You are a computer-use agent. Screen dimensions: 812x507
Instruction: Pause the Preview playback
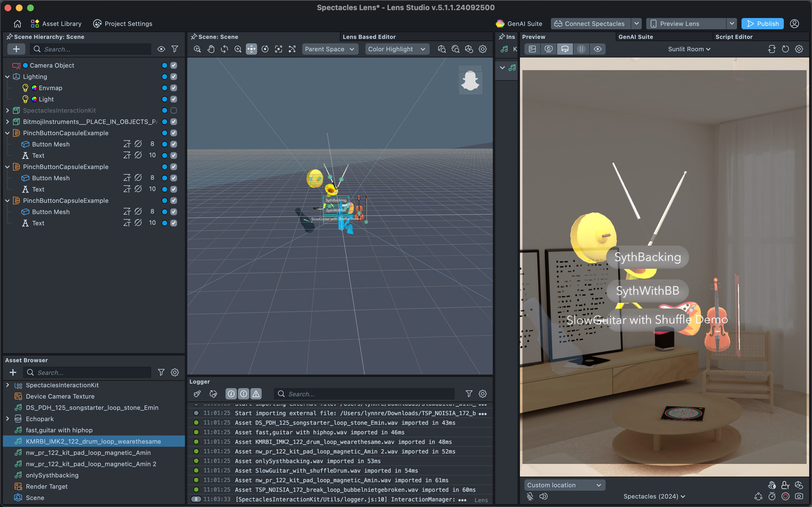(x=581, y=49)
